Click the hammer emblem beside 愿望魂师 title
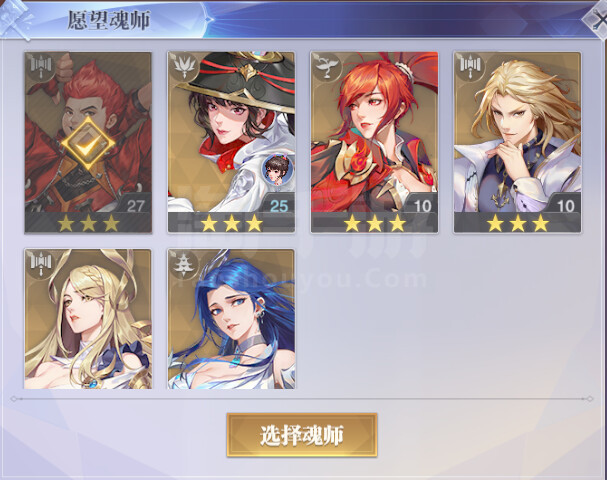Screen dimensions: 607x480 (x=16, y=20)
